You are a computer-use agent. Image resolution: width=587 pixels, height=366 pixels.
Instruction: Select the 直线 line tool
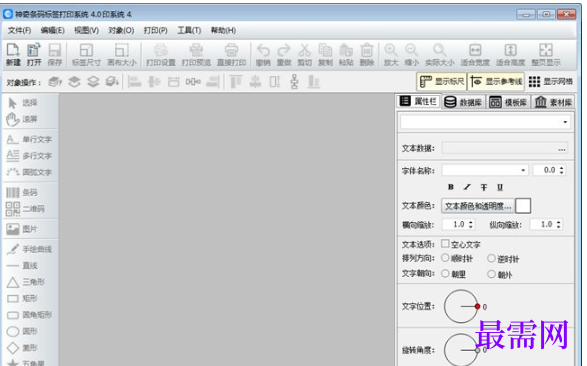pyautogui.click(x=22, y=266)
